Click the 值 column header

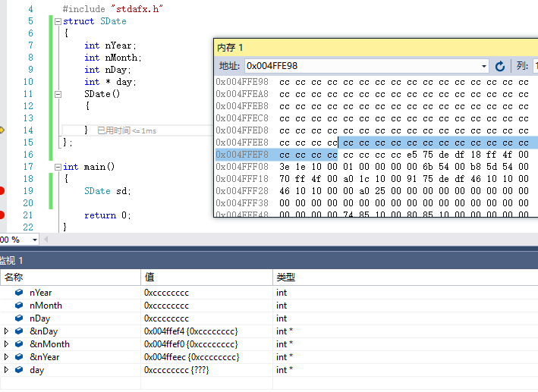pyautogui.click(x=206, y=277)
